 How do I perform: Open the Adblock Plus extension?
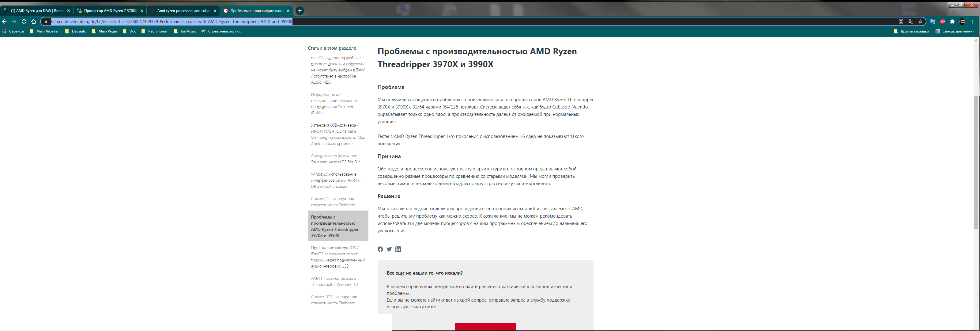[x=943, y=22]
